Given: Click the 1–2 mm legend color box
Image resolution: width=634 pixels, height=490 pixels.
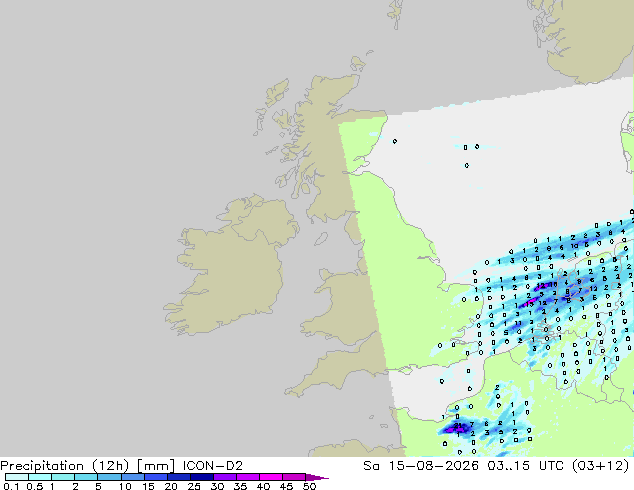Looking at the screenshot, I should pos(63,477).
